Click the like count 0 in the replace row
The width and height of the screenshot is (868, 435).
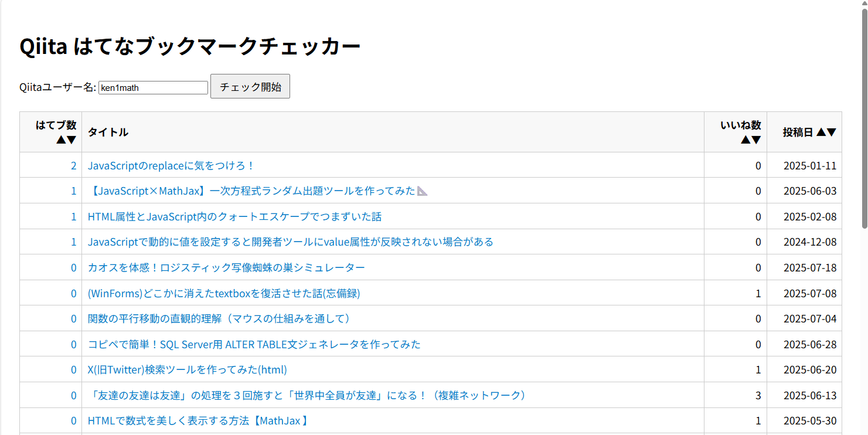pos(758,166)
